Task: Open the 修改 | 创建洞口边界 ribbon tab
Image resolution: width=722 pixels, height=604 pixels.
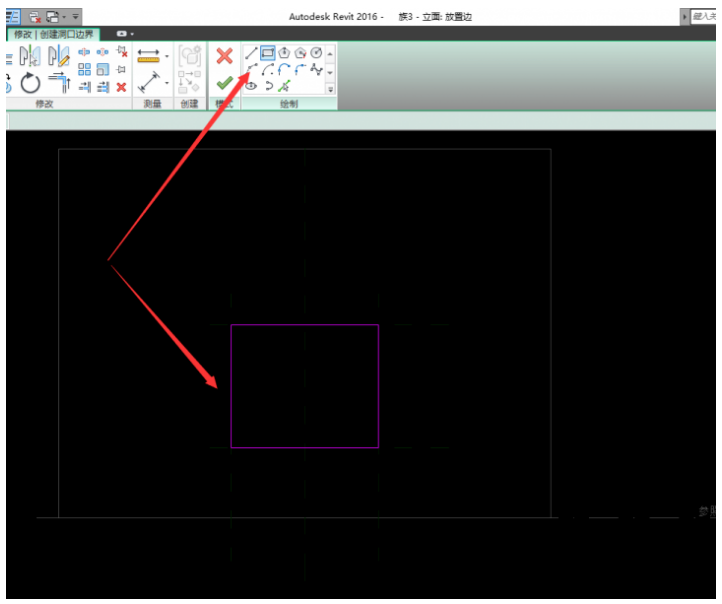Action: (x=53, y=35)
